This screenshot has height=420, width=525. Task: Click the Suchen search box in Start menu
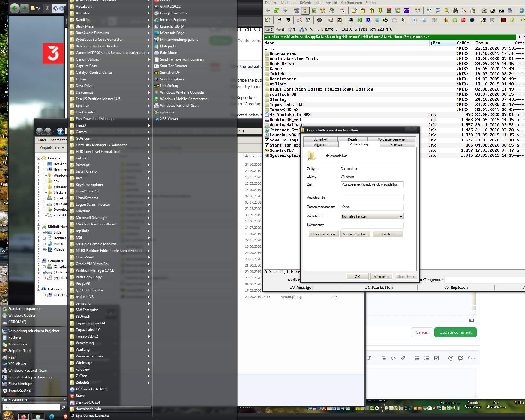tap(31, 407)
